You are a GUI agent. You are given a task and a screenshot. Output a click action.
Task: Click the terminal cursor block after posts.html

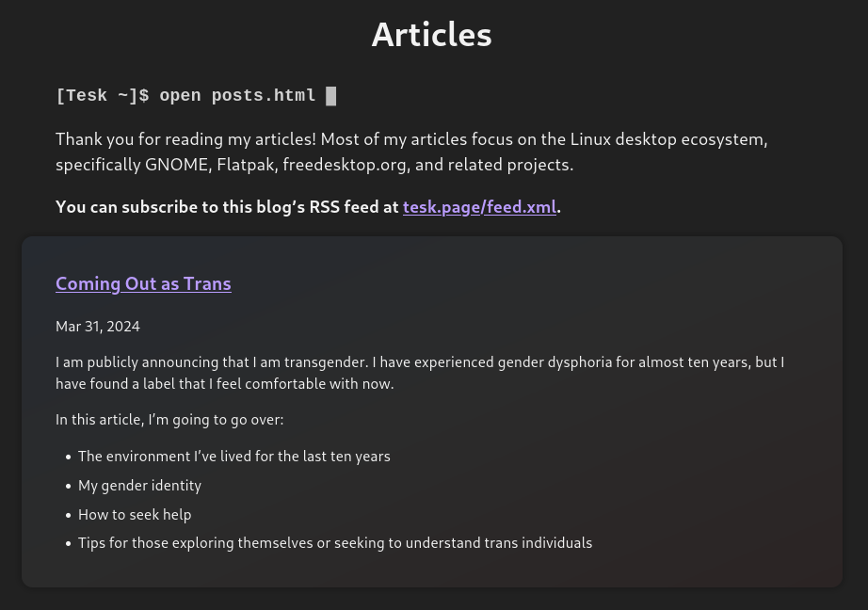click(331, 96)
